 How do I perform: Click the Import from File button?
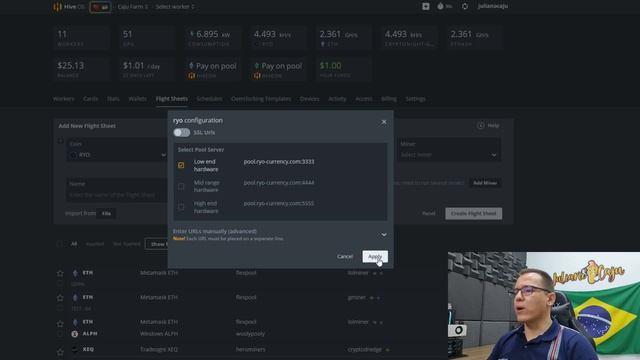tap(106, 213)
